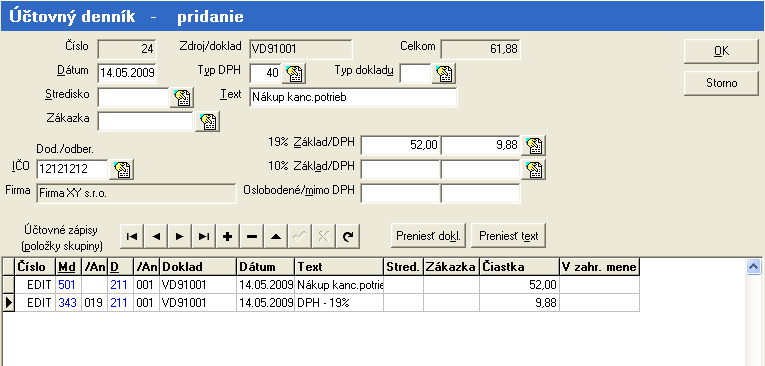765x366 pixels.
Task: Edit 19% DPH amount 9,88
Action: 481,145
